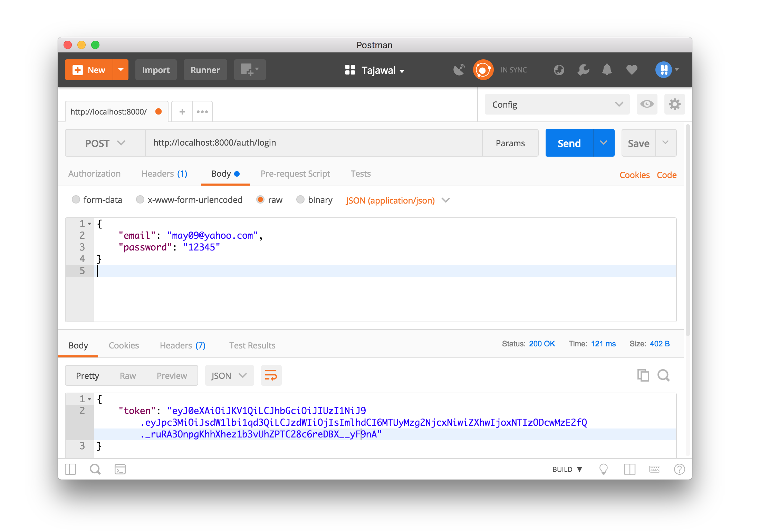
Task: Click the heart icon in header
Action: (632, 70)
